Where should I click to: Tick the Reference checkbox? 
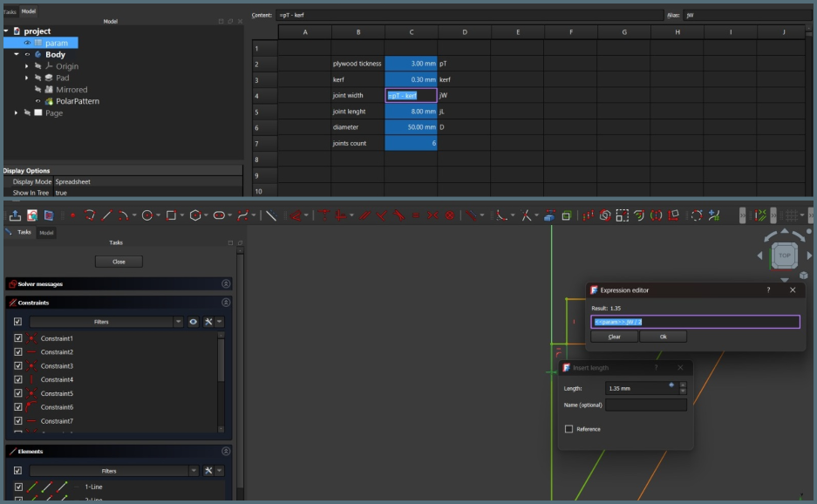click(569, 429)
